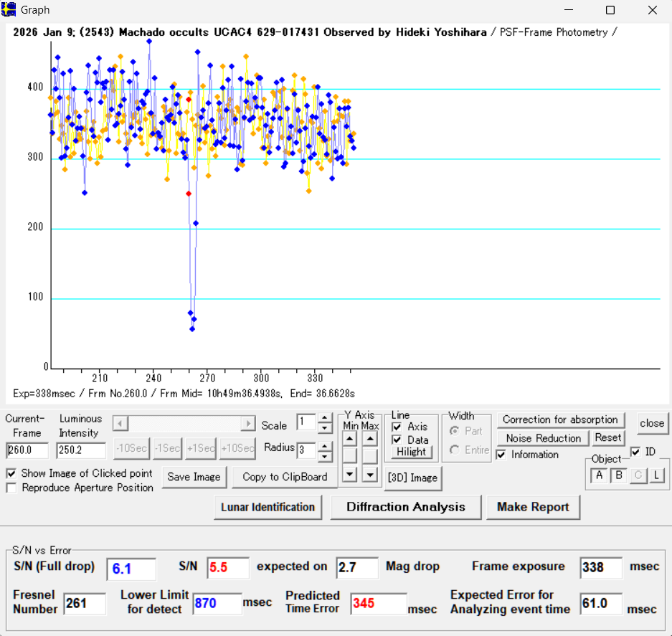Viewport: 672px width, 636px height.
Task: Apply Noise Reduction
Action: (543, 438)
